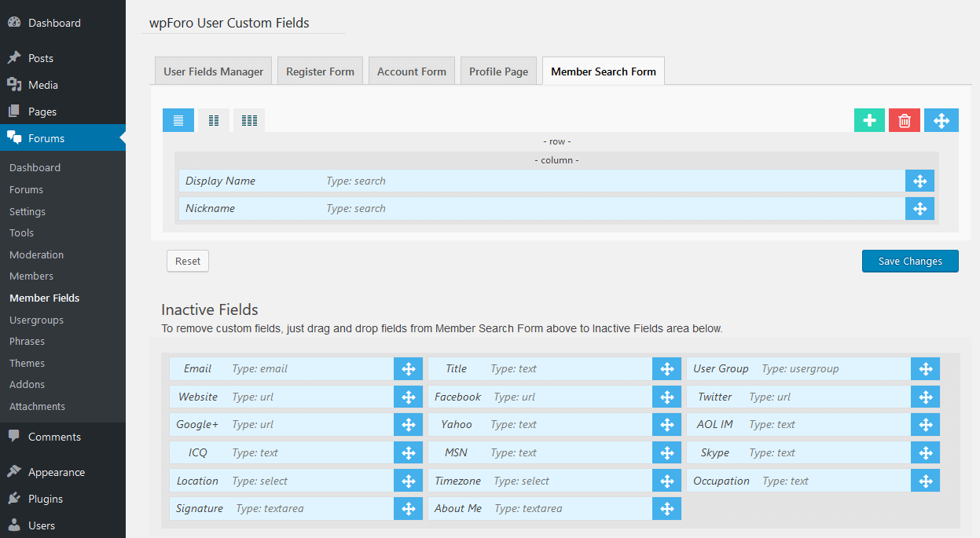Click the move icon beside About Me field
This screenshot has width=980, height=538.
(666, 509)
